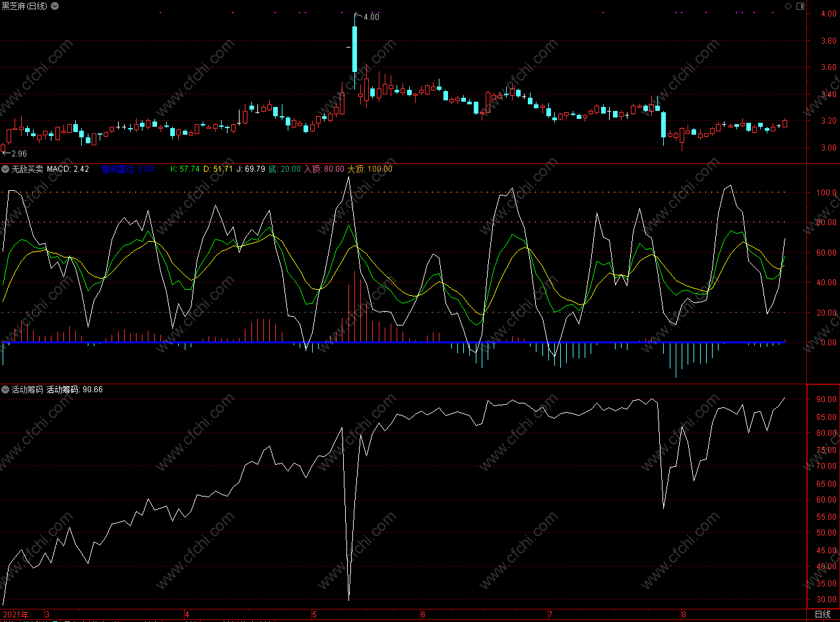Click the 活动筹码: 90.66 label
This screenshot has height=622, width=840.
75,390
